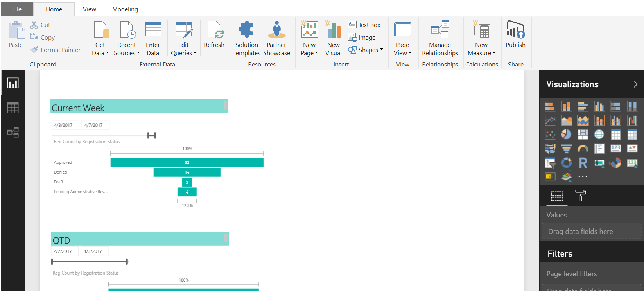Select the funnel visualization icon

566,149
